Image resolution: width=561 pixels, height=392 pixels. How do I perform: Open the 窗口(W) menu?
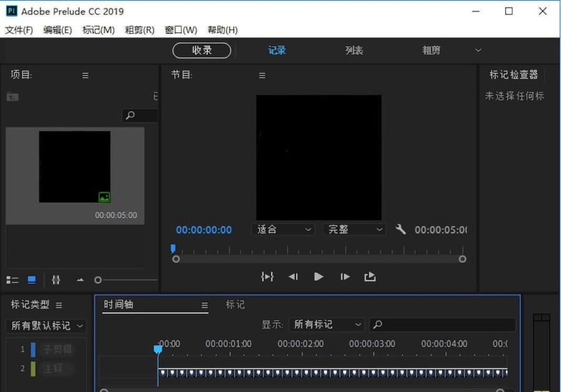point(181,30)
